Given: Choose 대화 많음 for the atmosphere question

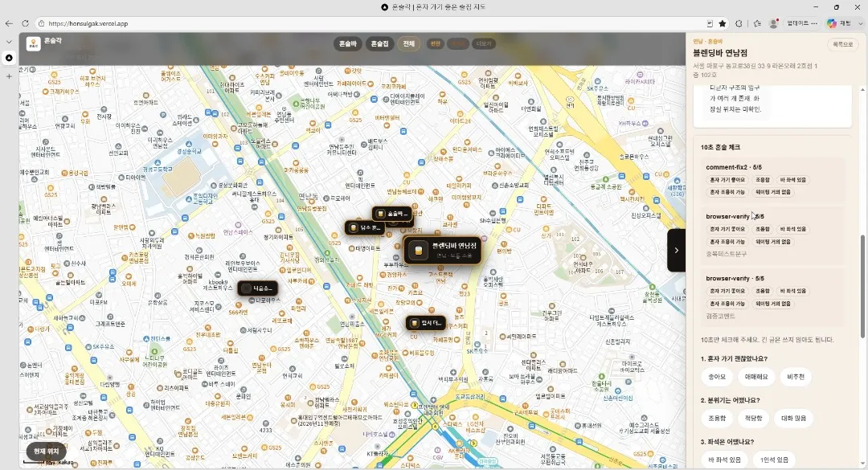Looking at the screenshot, I should pos(793,418).
